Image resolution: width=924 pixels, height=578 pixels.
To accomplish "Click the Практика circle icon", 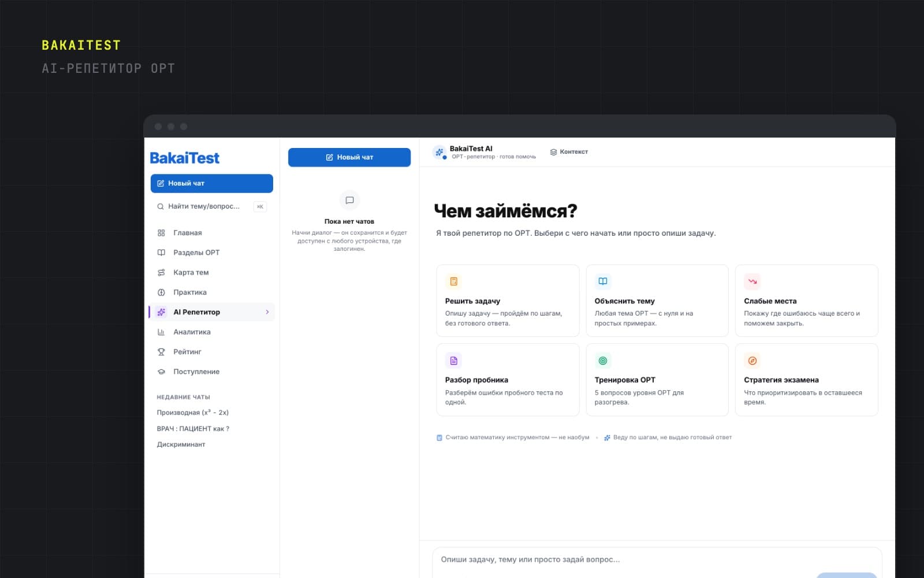I will (161, 292).
